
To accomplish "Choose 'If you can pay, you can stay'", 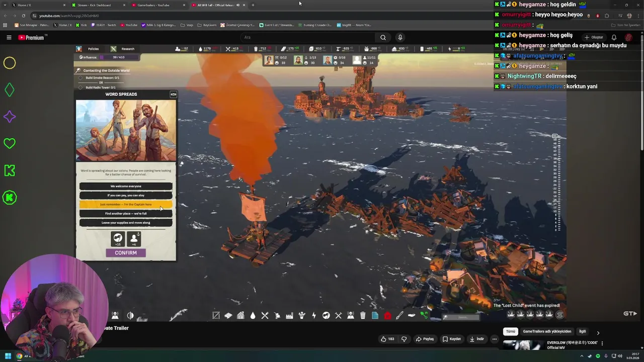I will tap(126, 195).
